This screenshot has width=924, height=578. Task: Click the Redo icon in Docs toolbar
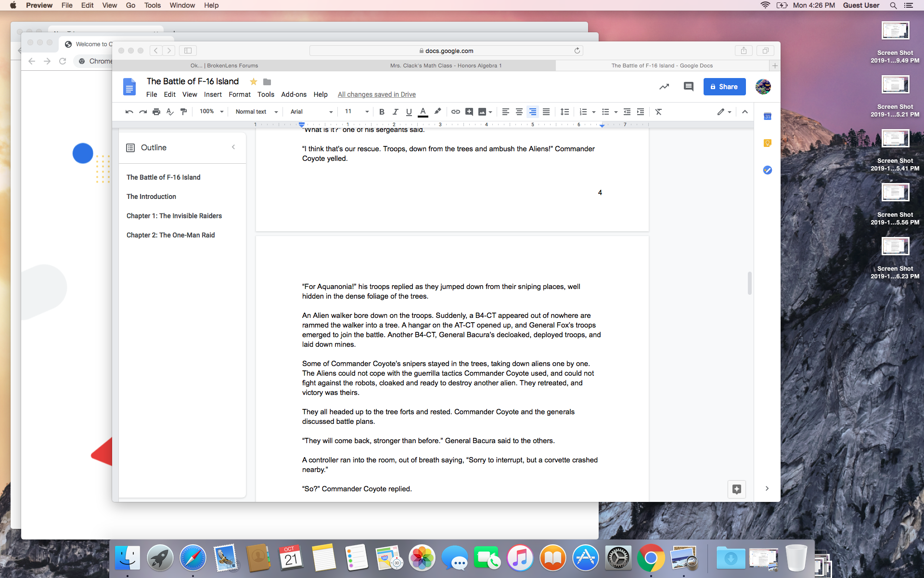[x=143, y=112]
